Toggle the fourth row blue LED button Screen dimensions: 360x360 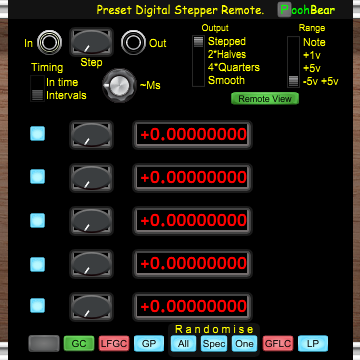(x=37, y=264)
